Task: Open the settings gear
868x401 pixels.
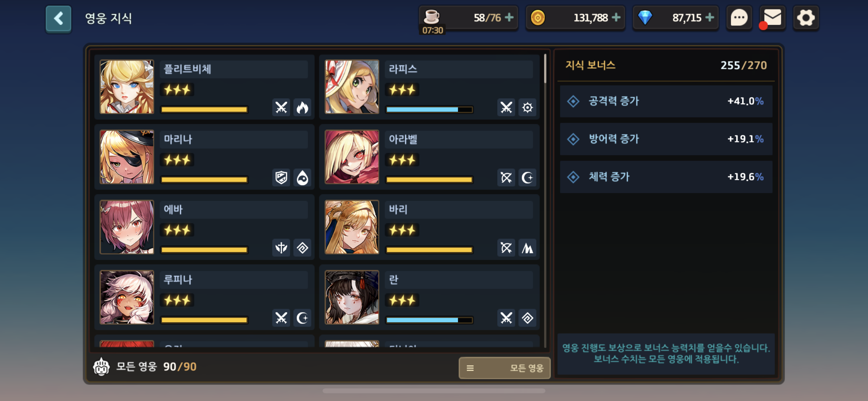Action: 806,17
